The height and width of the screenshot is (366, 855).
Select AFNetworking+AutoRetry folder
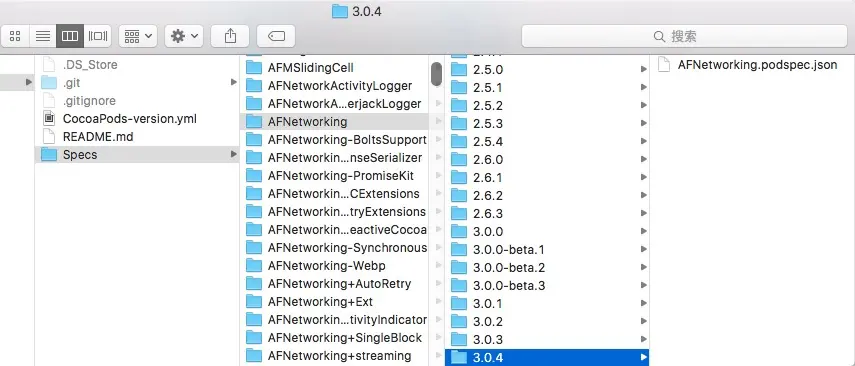[x=334, y=284]
